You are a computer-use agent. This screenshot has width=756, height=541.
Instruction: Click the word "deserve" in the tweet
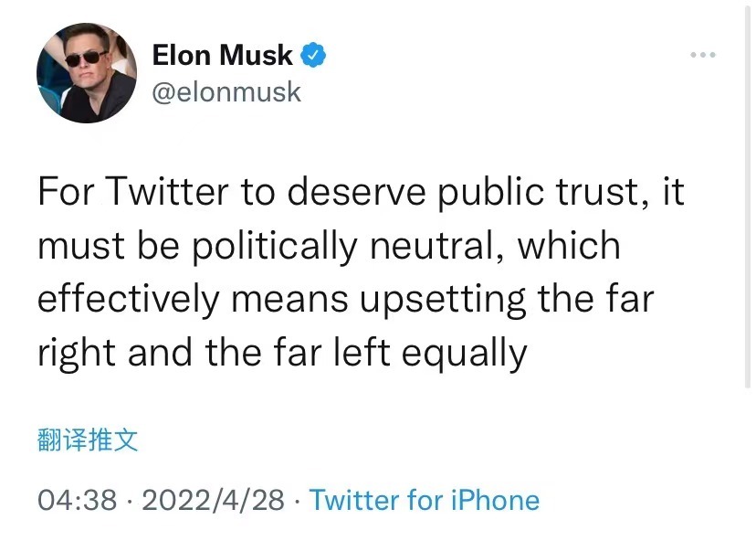coord(356,192)
